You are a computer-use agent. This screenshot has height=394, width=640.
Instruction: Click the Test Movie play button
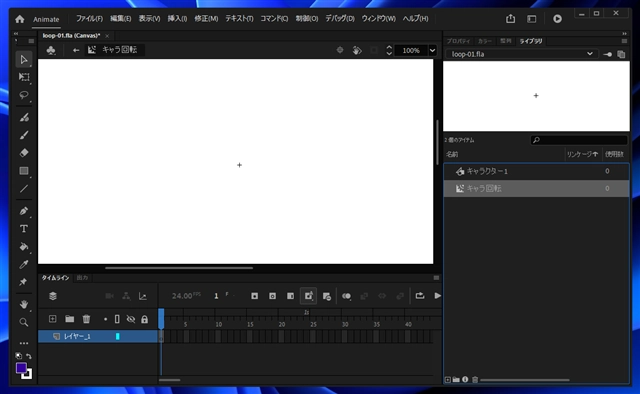pyautogui.click(x=557, y=19)
